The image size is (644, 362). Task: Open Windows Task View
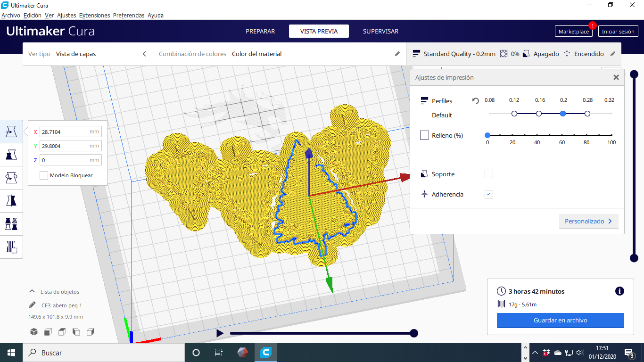[219, 353]
